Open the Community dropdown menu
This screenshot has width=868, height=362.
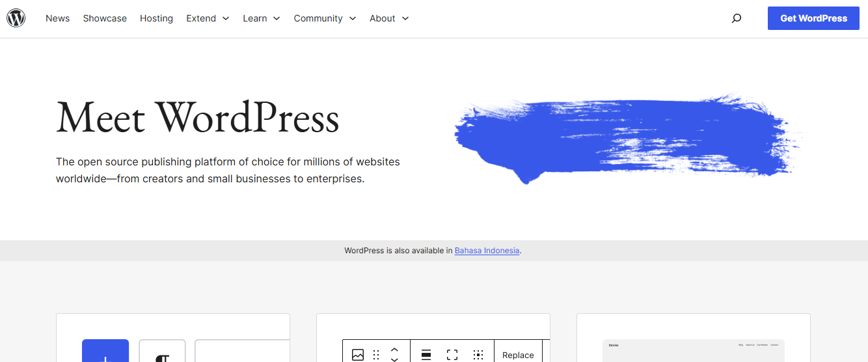pos(325,18)
